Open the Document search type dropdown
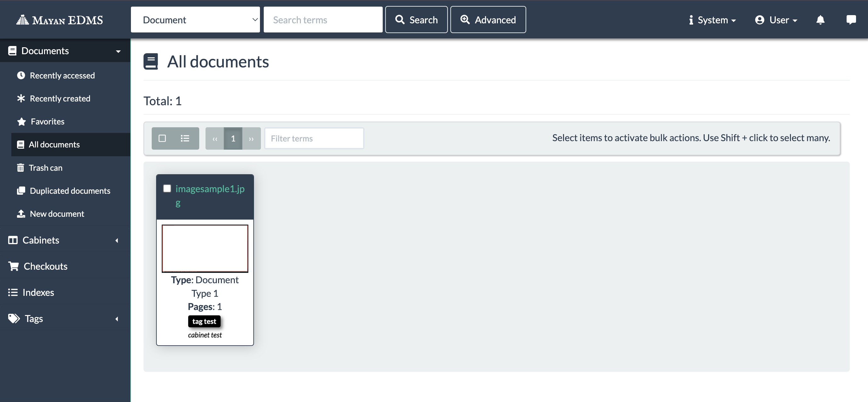 [x=195, y=20]
